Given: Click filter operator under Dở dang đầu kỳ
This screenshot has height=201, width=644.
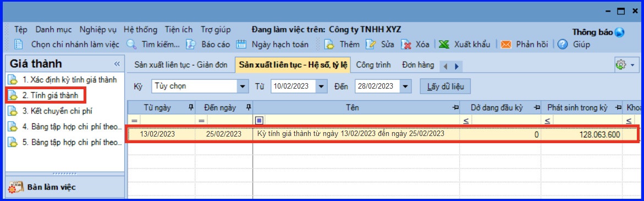Looking at the screenshot, I should (x=466, y=121).
